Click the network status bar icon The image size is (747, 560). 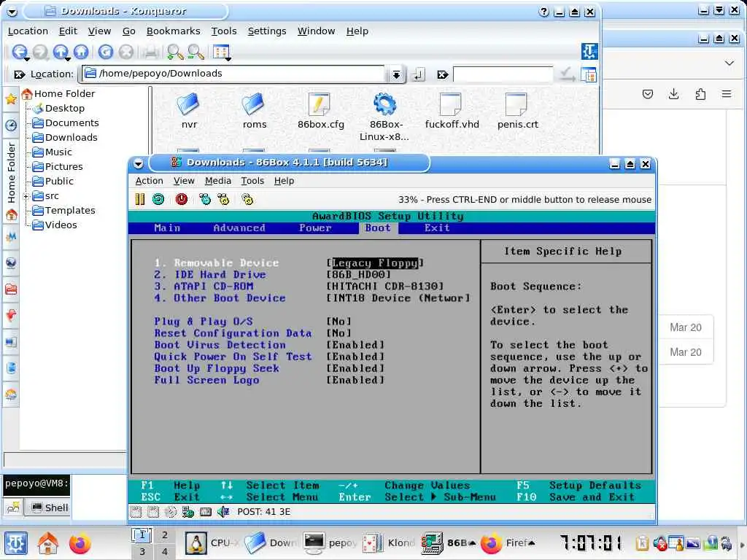[x=188, y=512]
